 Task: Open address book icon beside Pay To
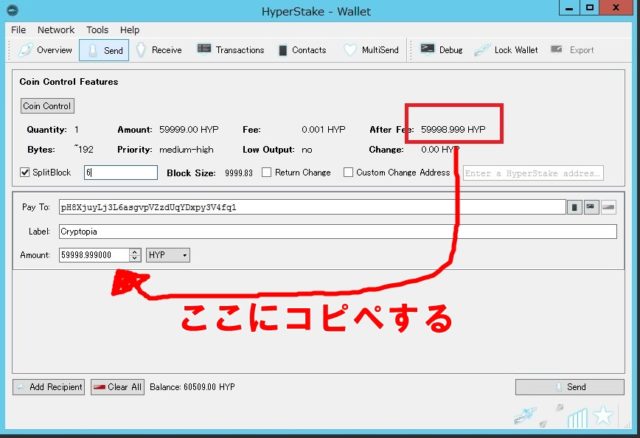[x=574, y=207]
